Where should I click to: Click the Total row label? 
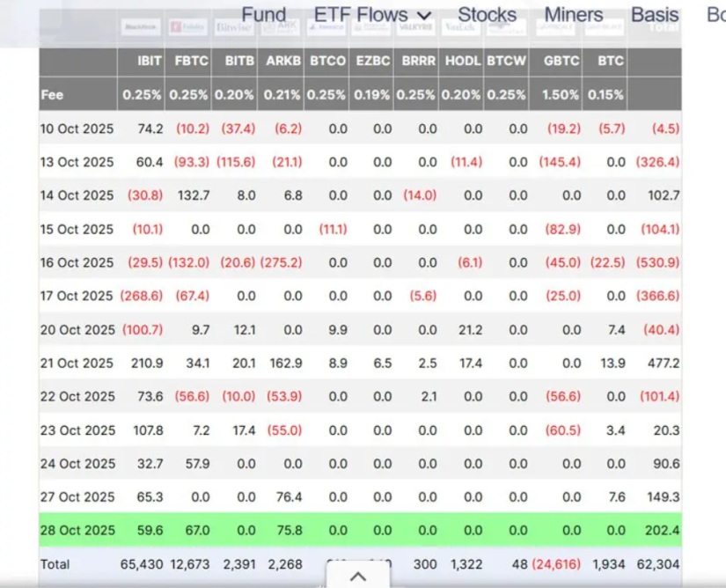(55, 563)
